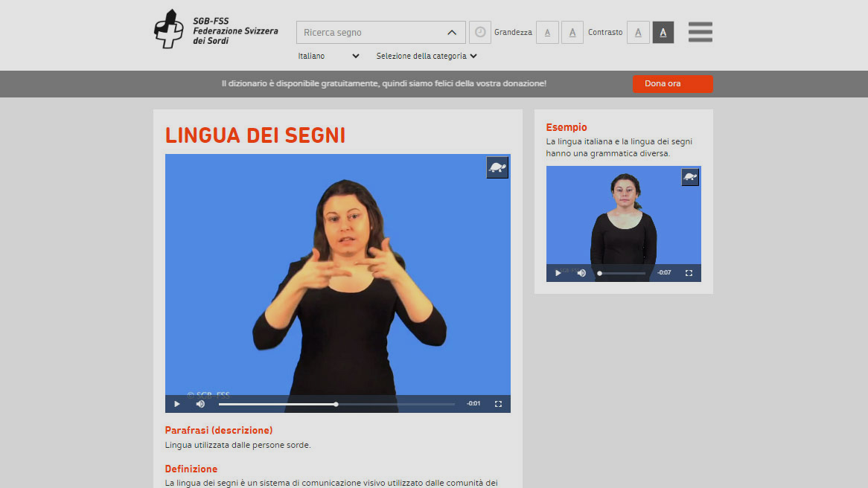Click the Dona ora donation button
868x488 pixels.
pyautogui.click(x=673, y=83)
